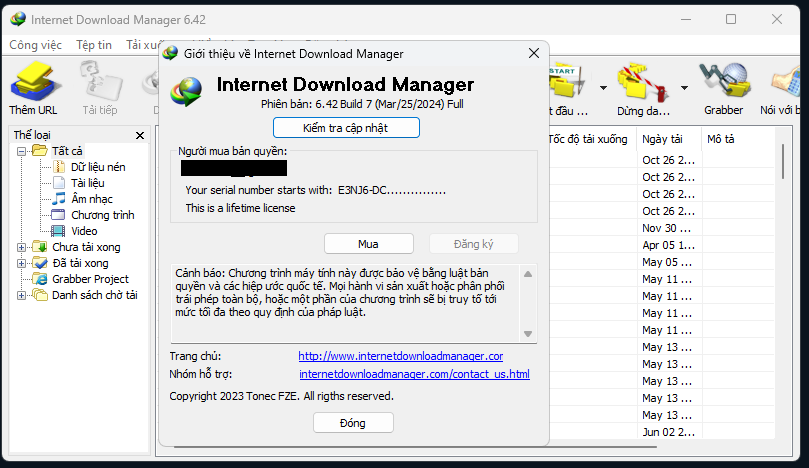The image size is (809, 468).
Task: Click the Âm nhạc music note icon
Action: (x=59, y=199)
